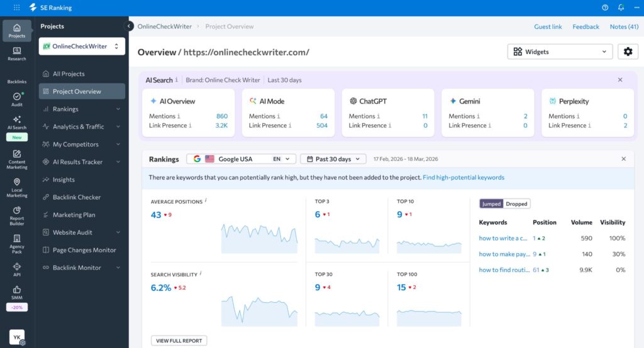Click the Guest link
The image size is (644, 348).
(548, 26)
